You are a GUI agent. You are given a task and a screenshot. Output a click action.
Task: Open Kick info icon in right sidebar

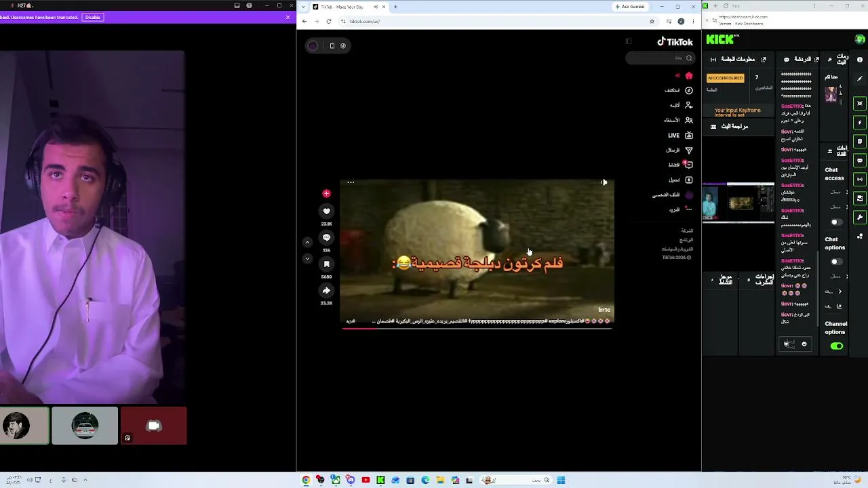860,60
